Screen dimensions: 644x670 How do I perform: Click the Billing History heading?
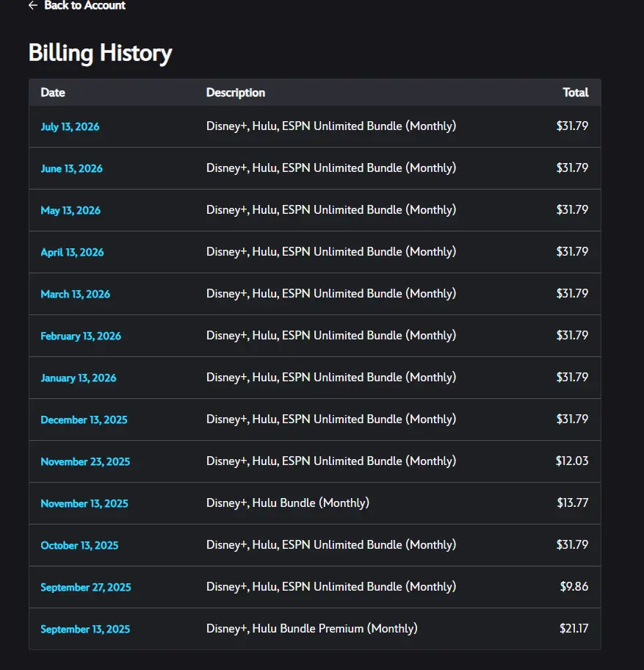coord(101,53)
